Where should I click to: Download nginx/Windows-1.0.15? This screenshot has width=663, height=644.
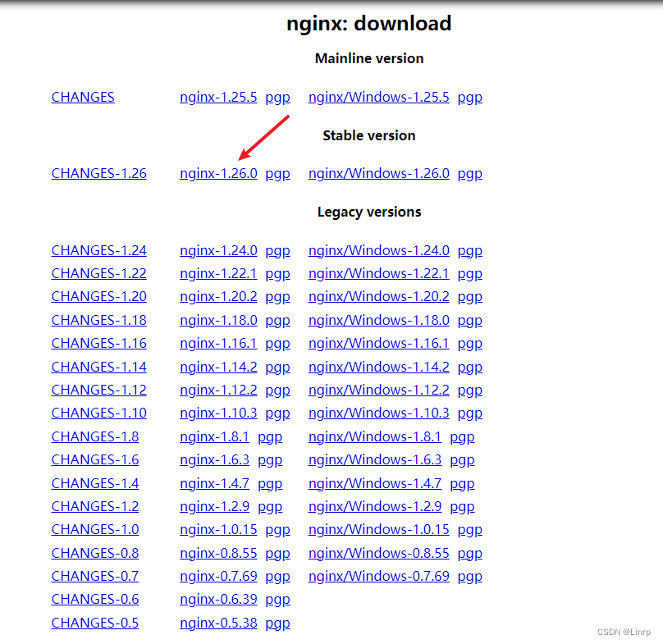click(379, 529)
